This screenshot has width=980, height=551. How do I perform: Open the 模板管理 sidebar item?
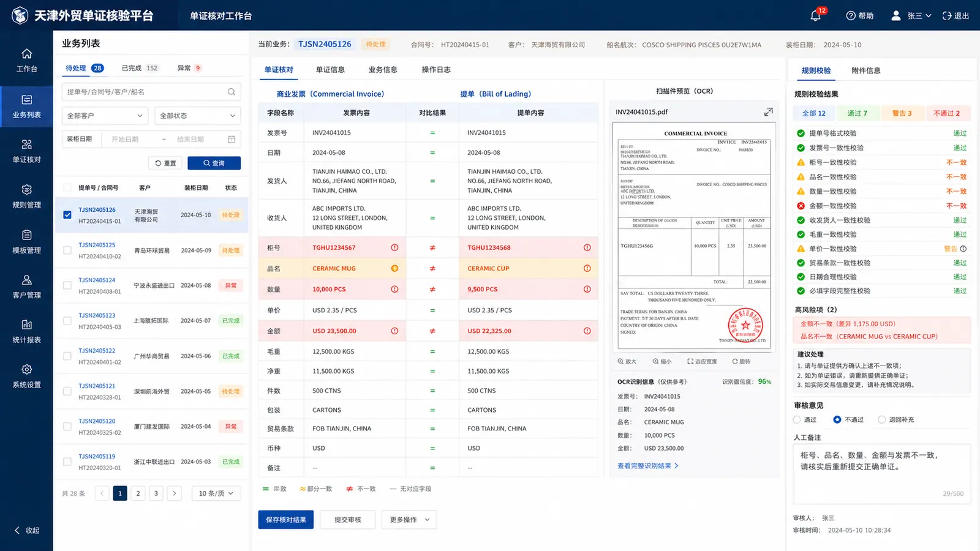[26, 242]
